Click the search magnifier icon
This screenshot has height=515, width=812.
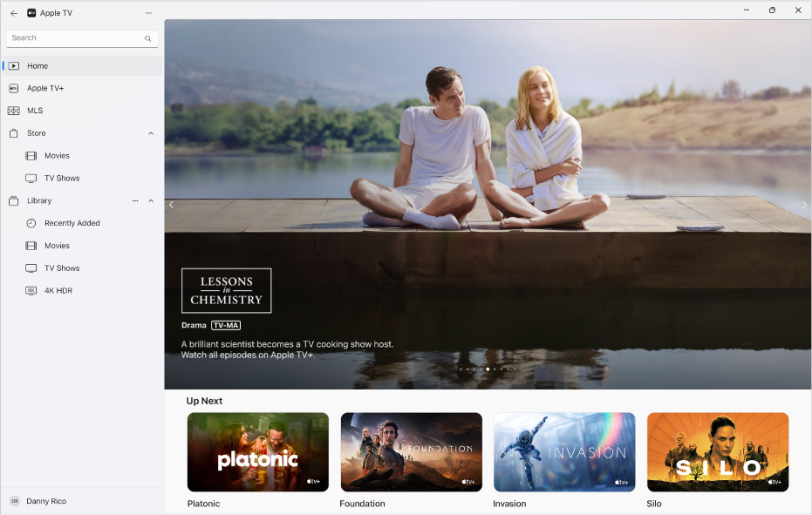(x=147, y=38)
